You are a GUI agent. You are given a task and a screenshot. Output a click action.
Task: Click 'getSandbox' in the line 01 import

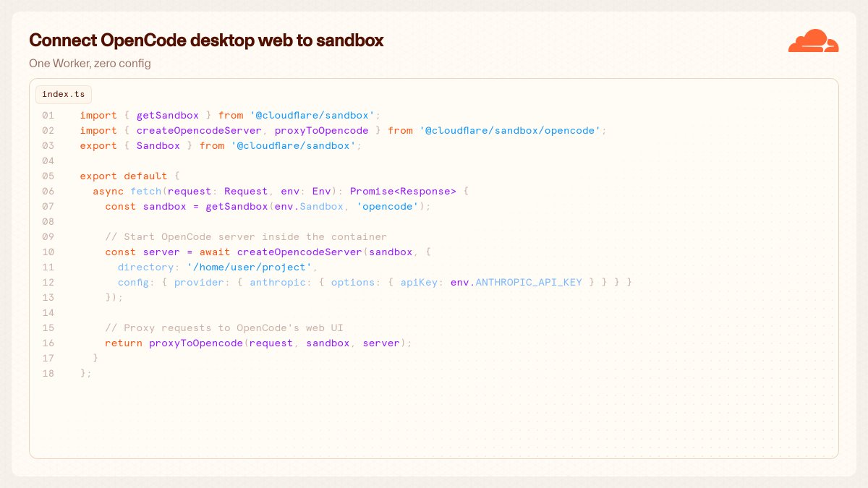pyautogui.click(x=167, y=116)
